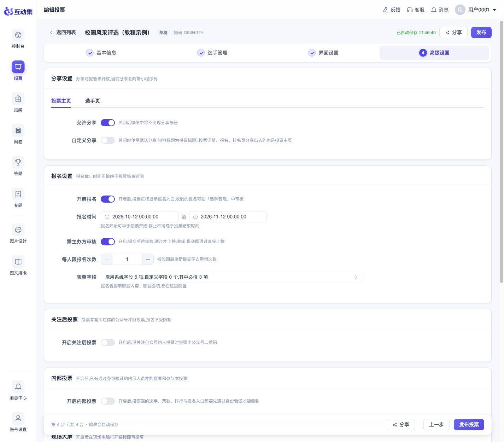
Task: Open the 答题 quiz sidebar icon
Action: point(18,162)
